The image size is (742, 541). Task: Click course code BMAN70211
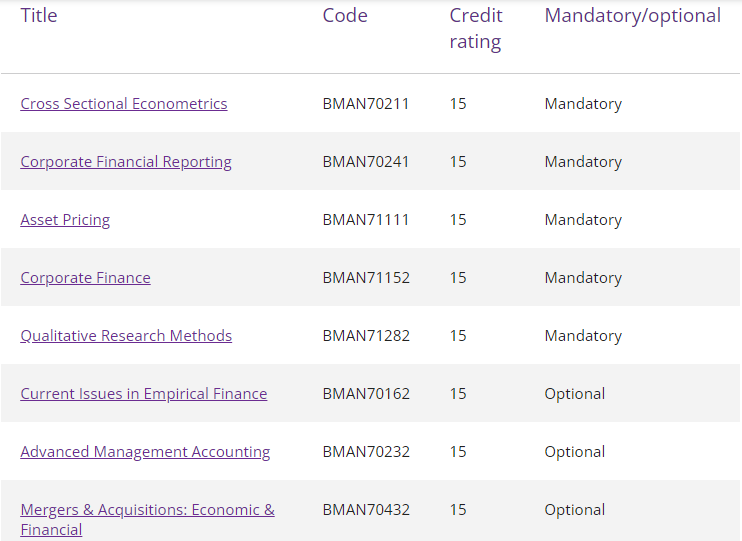pos(366,104)
